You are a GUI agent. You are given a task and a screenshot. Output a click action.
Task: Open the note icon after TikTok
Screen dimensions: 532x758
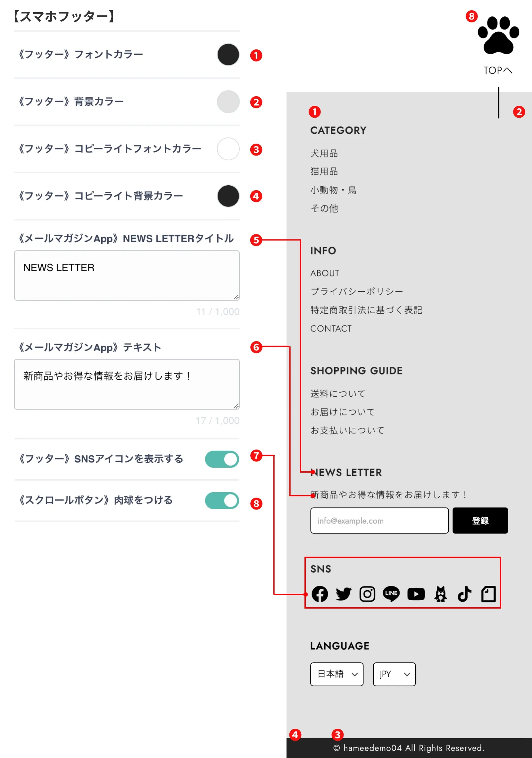[x=488, y=594]
